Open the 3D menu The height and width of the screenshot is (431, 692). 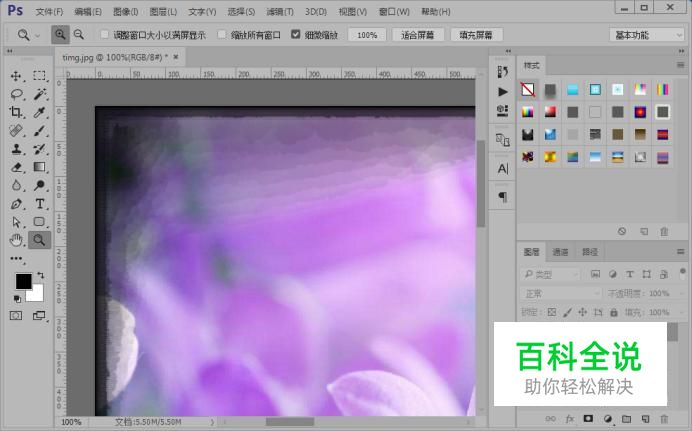pyautogui.click(x=316, y=12)
